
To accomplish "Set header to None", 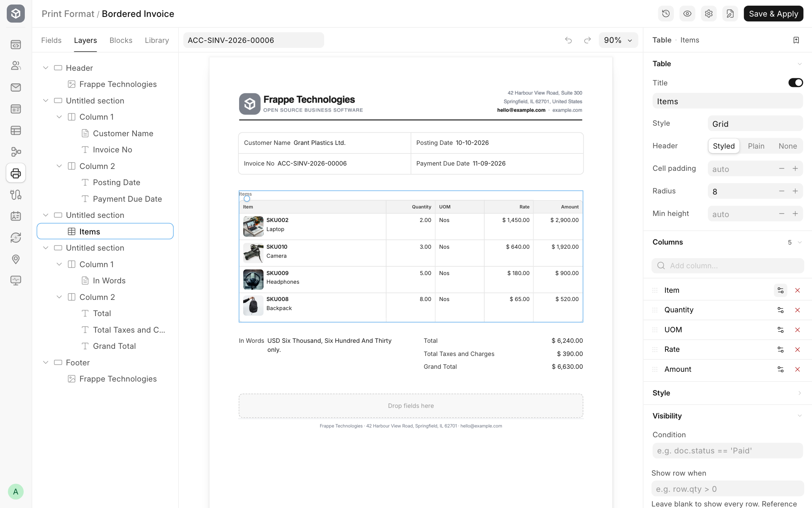I will click(x=788, y=146).
